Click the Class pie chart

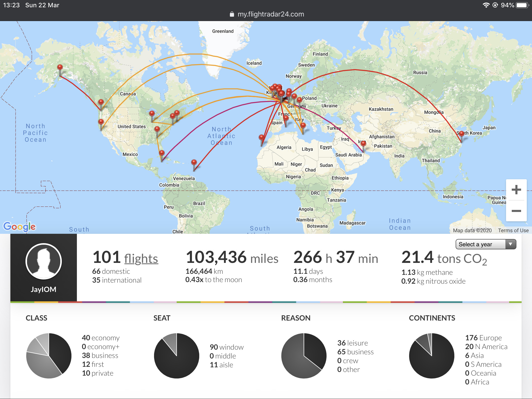pos(49,356)
